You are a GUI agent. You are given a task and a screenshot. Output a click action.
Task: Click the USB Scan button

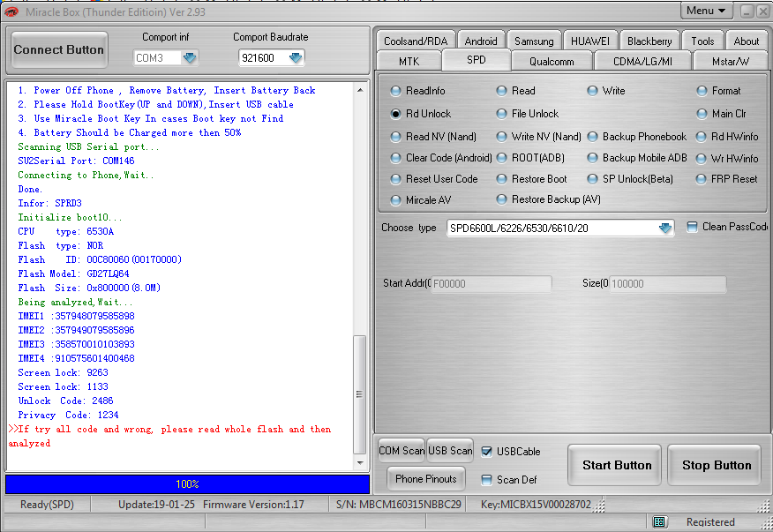[450, 450]
